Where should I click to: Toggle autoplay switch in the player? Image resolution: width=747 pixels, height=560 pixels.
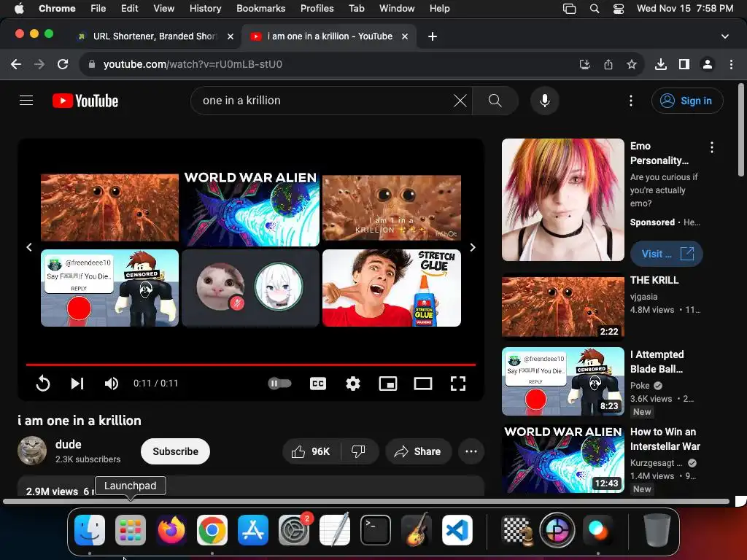tap(279, 384)
